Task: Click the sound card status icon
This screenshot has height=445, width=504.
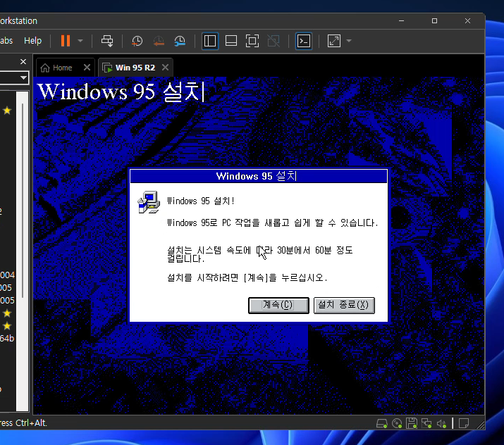Action: 442,424
